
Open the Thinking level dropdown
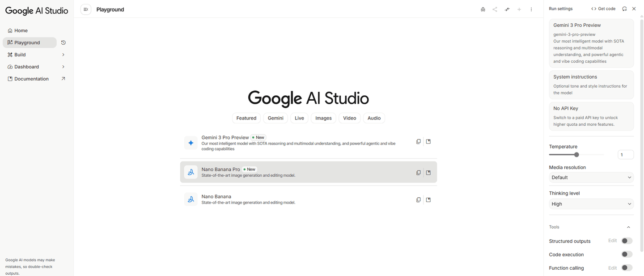[591, 204]
